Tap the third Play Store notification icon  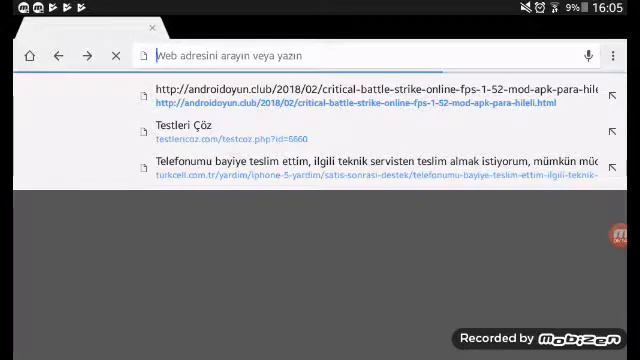[x=81, y=7]
